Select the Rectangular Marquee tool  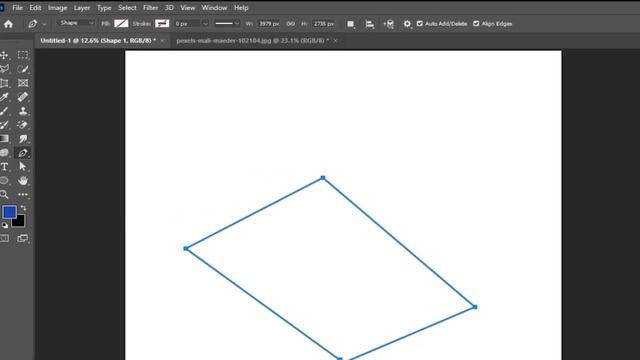pos(23,55)
